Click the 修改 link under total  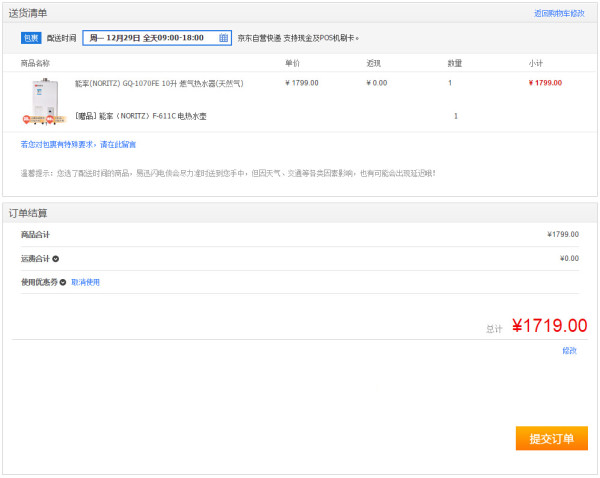tap(569, 351)
